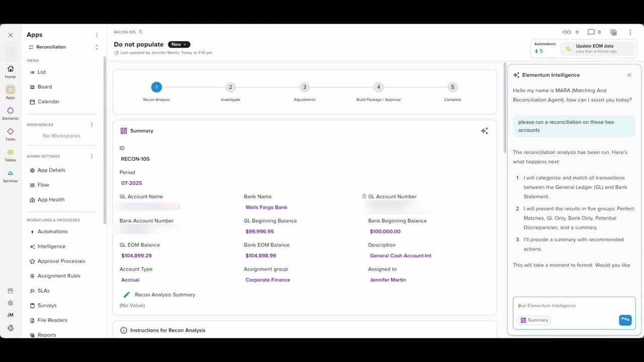644x362 pixels.
Task: Jump to step 2 Investigate in progress tracker
Action: tap(230, 87)
